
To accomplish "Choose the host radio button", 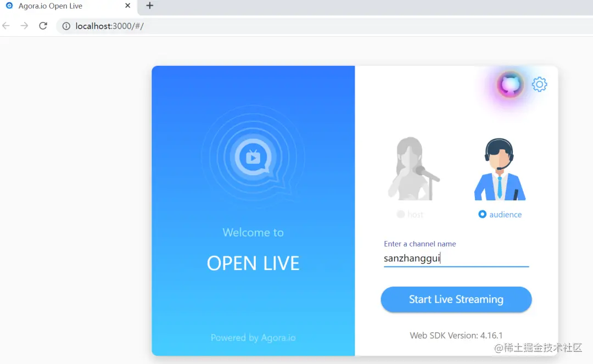I will click(x=400, y=214).
